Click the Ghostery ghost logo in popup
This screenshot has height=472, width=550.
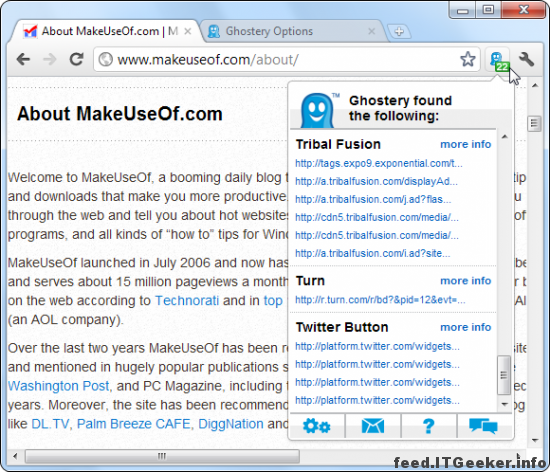pyautogui.click(x=317, y=110)
